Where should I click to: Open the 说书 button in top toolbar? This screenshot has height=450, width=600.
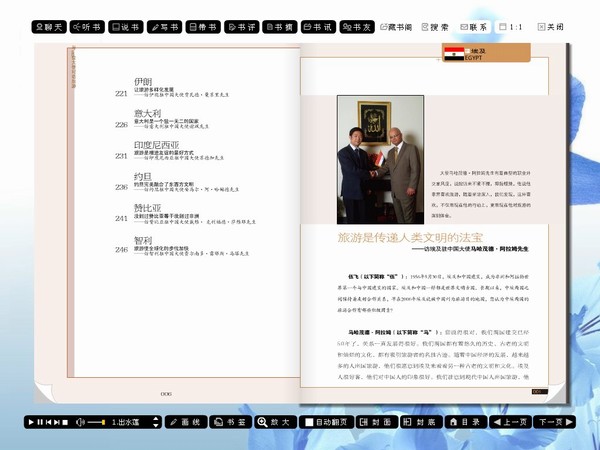(x=126, y=27)
